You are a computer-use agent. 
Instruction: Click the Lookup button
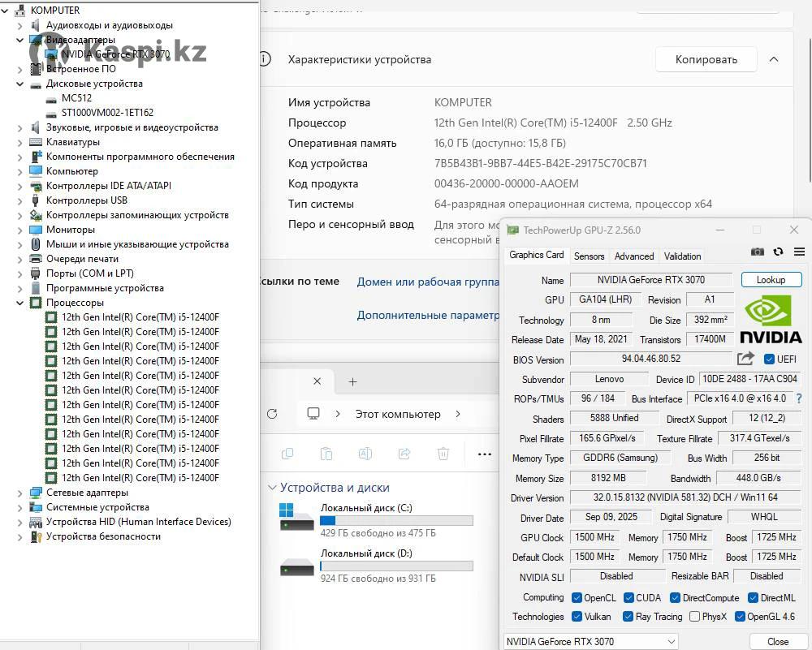771,279
